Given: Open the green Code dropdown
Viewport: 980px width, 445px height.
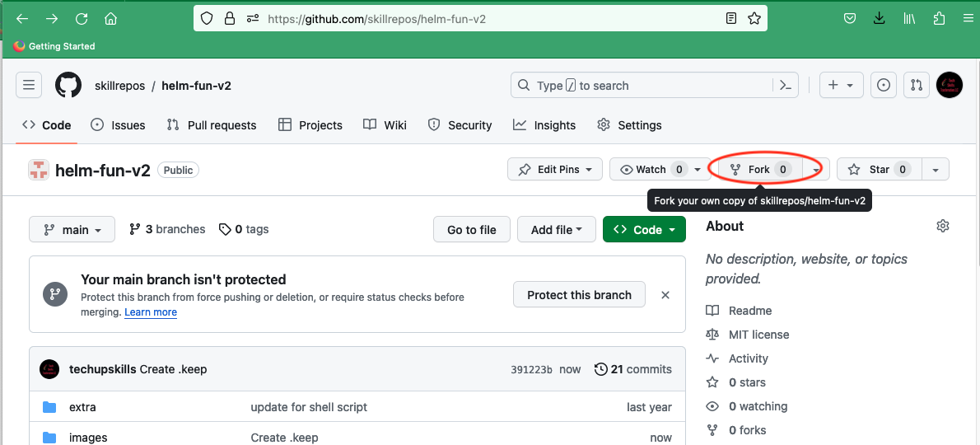Looking at the screenshot, I should coord(644,229).
